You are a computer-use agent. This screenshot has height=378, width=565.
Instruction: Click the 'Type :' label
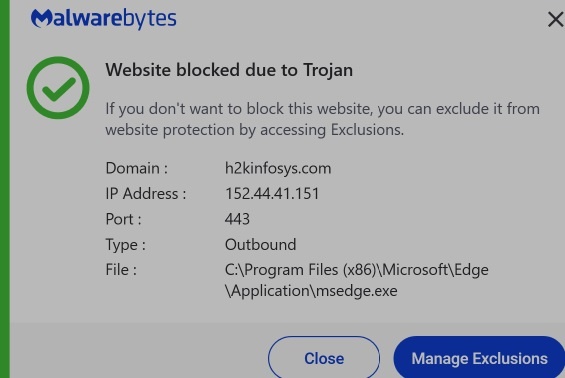(x=125, y=245)
